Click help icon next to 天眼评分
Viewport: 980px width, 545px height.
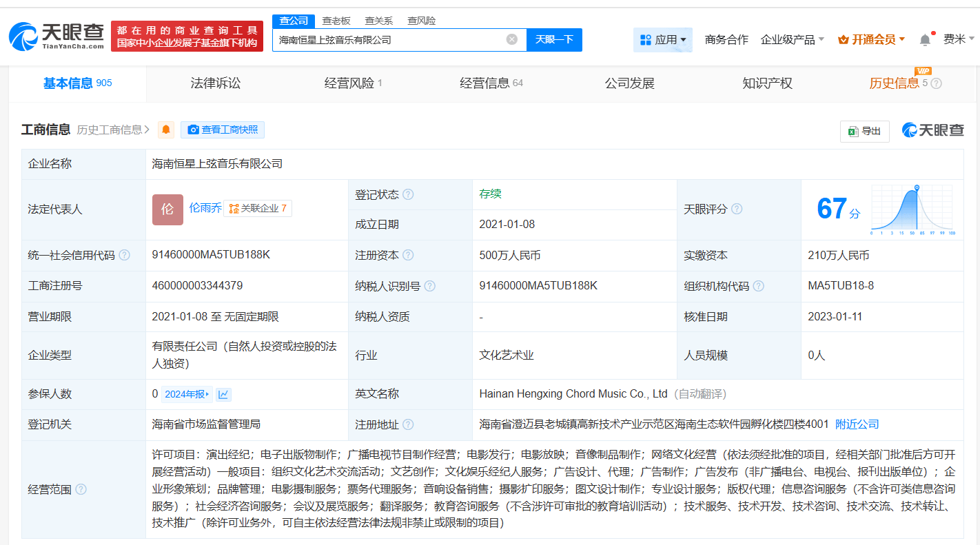737,209
